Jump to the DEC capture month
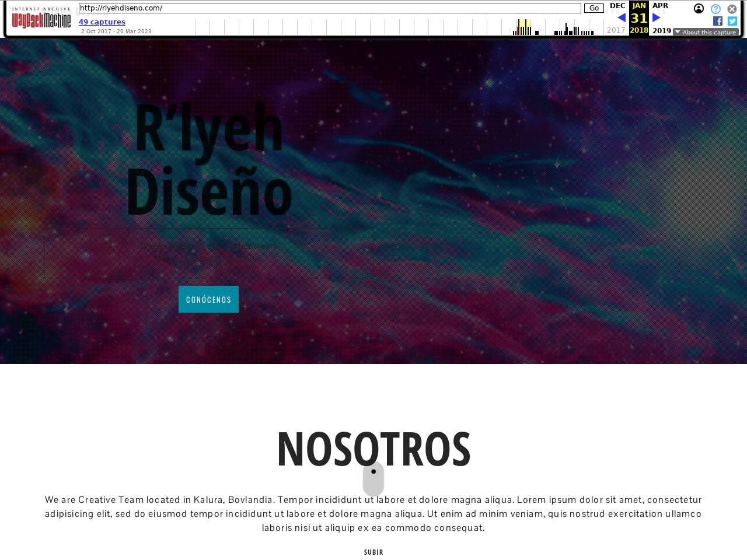The image size is (747, 560). point(617,6)
